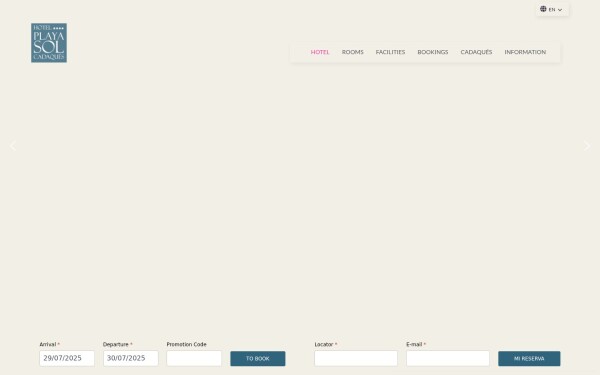Click the Arrival date field

point(67,359)
